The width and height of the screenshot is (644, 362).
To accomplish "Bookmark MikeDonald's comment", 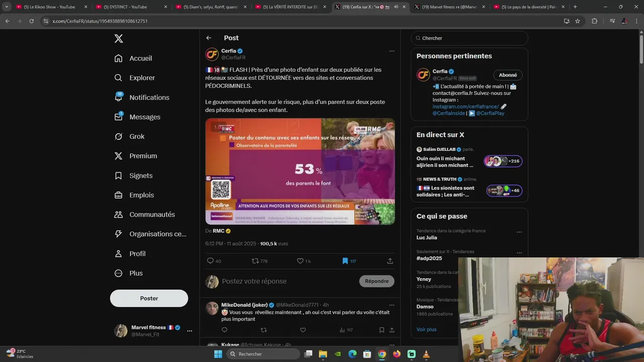I will (381, 330).
